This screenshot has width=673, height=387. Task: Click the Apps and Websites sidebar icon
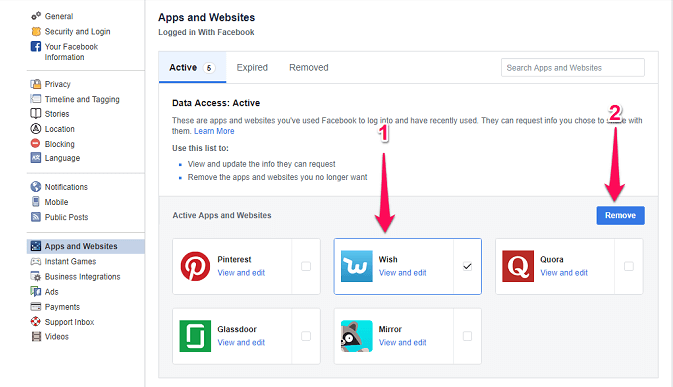(36, 246)
